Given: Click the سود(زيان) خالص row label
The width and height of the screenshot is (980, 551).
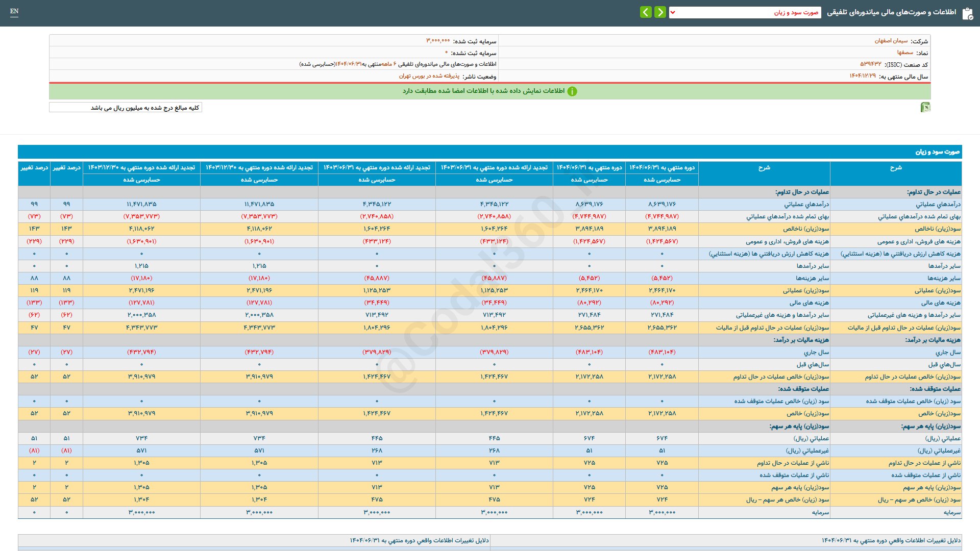Looking at the screenshot, I should [x=939, y=414].
